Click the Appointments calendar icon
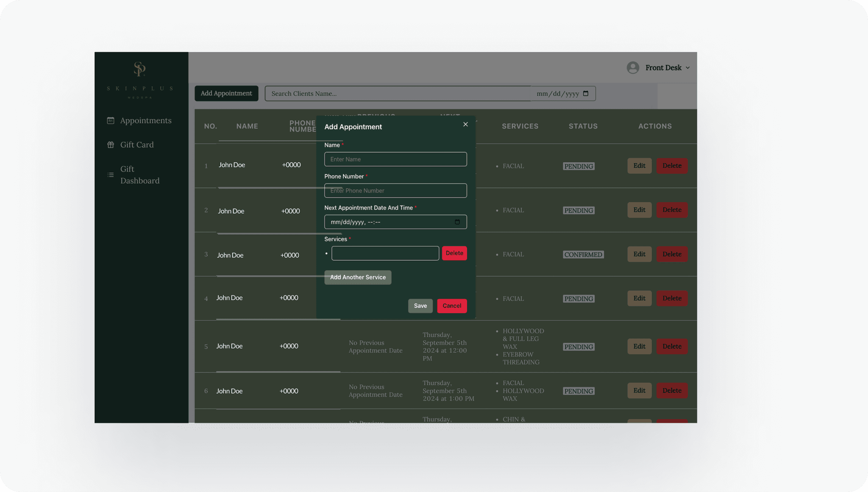The height and width of the screenshot is (492, 868). [111, 120]
